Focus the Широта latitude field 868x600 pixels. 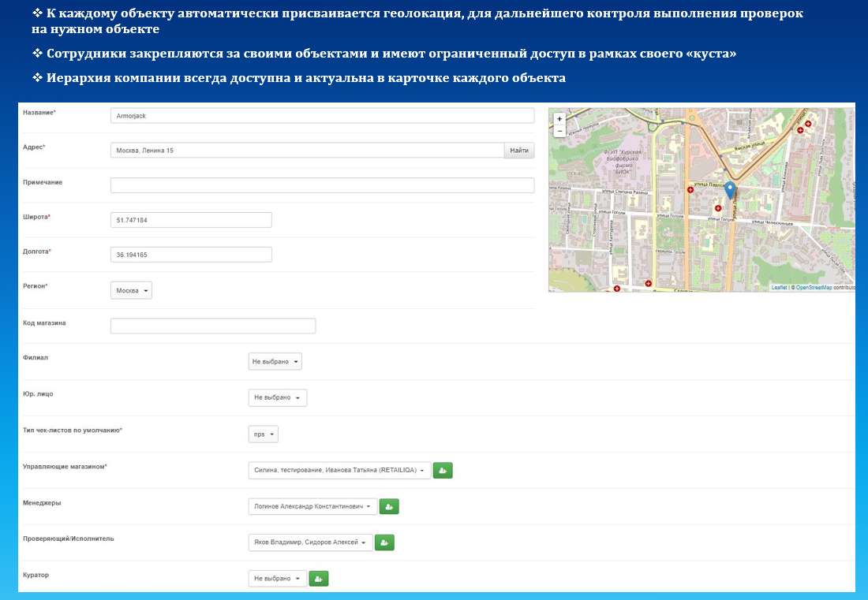[191, 220]
